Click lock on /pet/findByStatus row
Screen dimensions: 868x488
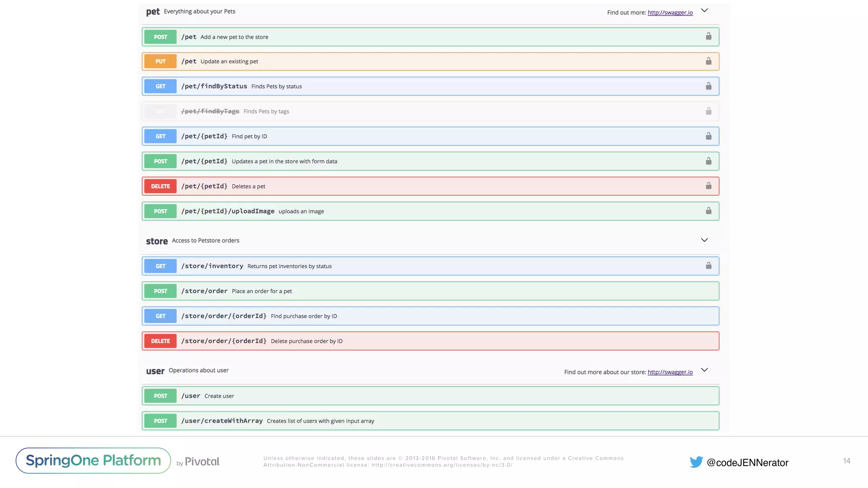click(708, 86)
